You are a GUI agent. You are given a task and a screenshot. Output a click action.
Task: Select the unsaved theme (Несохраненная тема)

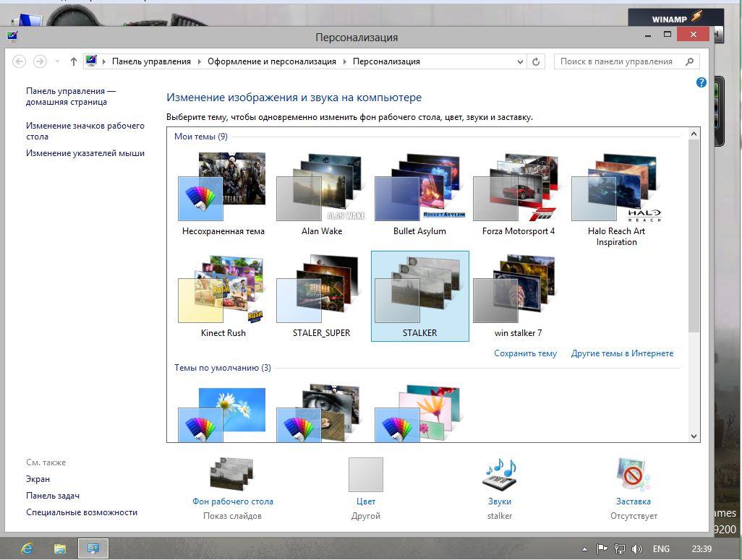(223, 194)
